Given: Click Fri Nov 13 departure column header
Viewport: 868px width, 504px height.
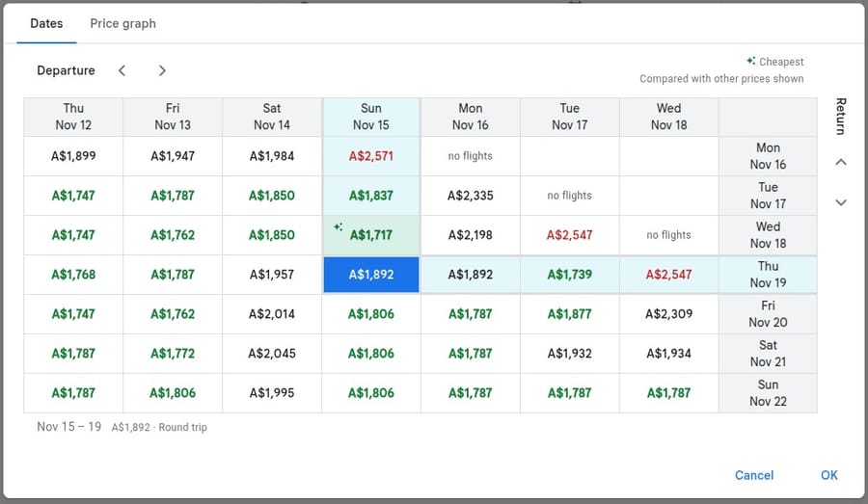Looking at the screenshot, I should click(173, 117).
